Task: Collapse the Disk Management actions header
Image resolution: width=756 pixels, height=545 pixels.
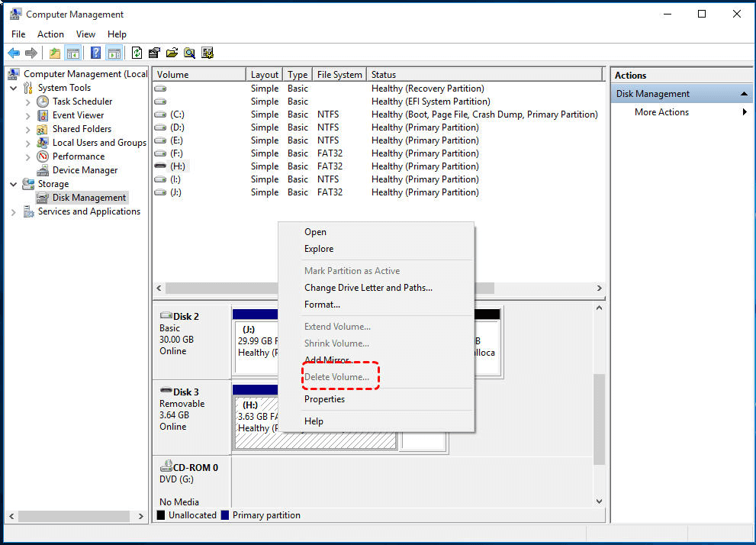Action: pyautogui.click(x=744, y=94)
